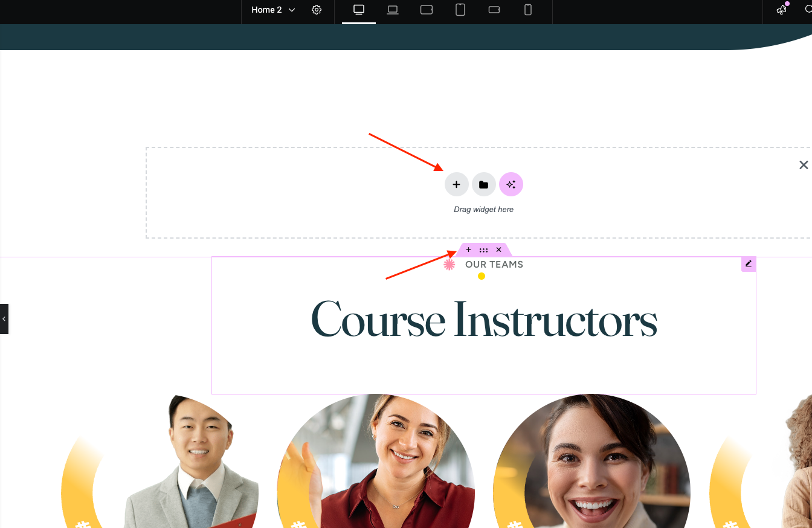Switch to desktop device view
812x528 pixels.
coord(359,10)
